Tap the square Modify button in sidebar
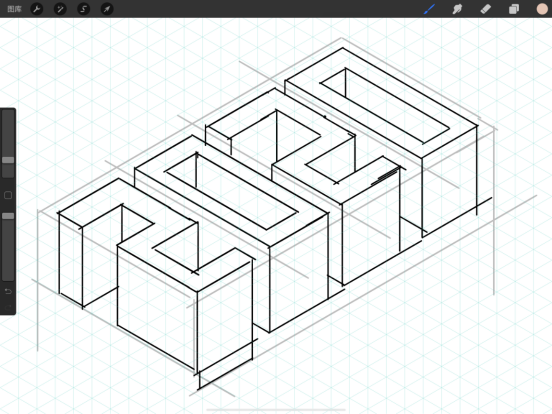552x414 pixels. coord(8,195)
